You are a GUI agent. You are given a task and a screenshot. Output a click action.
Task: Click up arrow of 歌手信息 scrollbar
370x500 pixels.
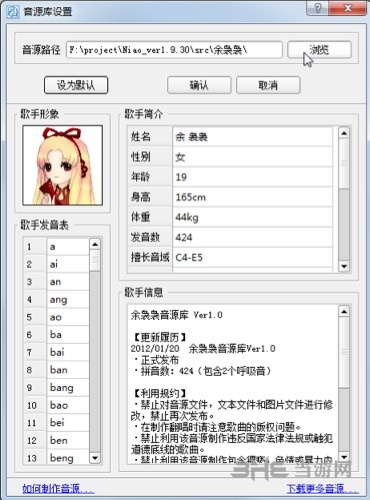(344, 312)
